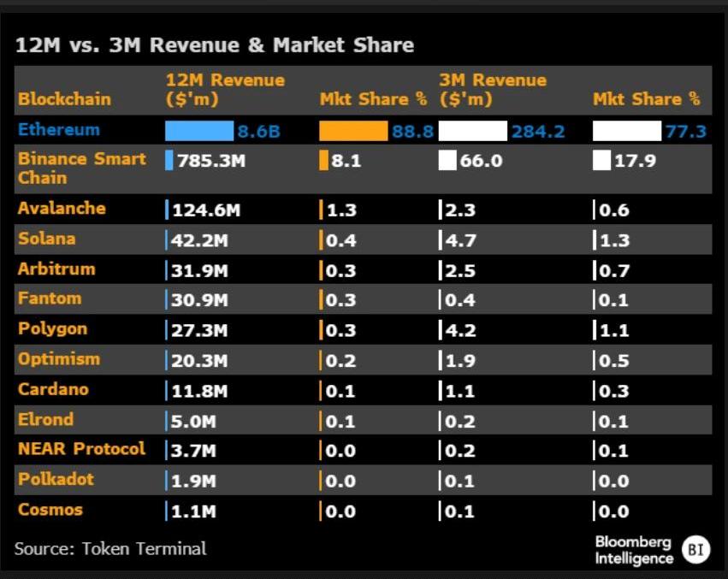
Task: Click Fantom's "30.9M" revenue value
Action: pos(199,300)
